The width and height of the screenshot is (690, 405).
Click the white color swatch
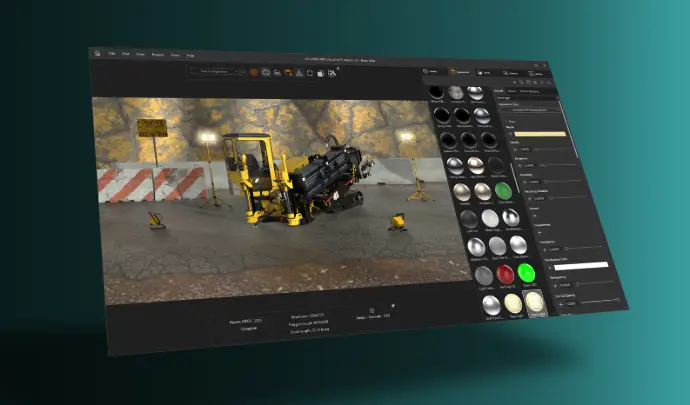click(x=581, y=266)
